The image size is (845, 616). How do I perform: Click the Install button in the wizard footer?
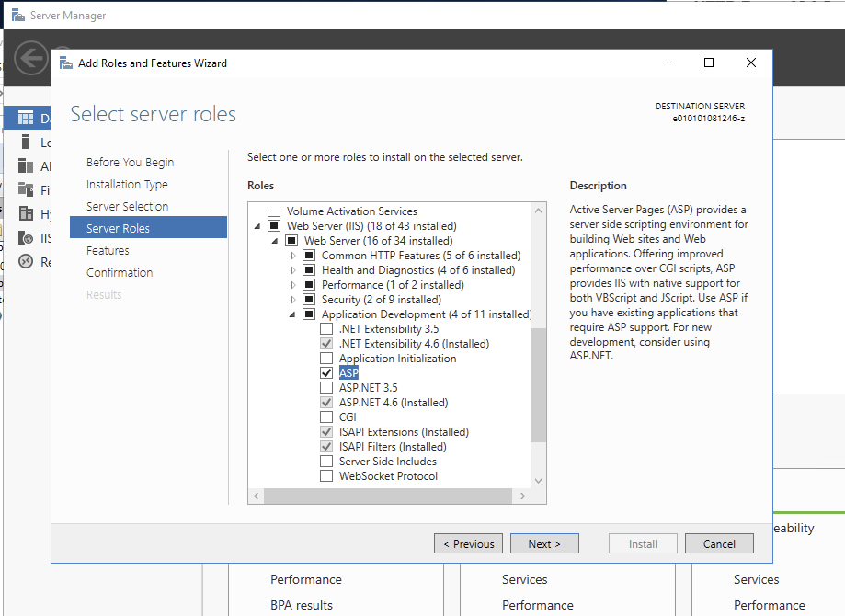[x=643, y=543]
